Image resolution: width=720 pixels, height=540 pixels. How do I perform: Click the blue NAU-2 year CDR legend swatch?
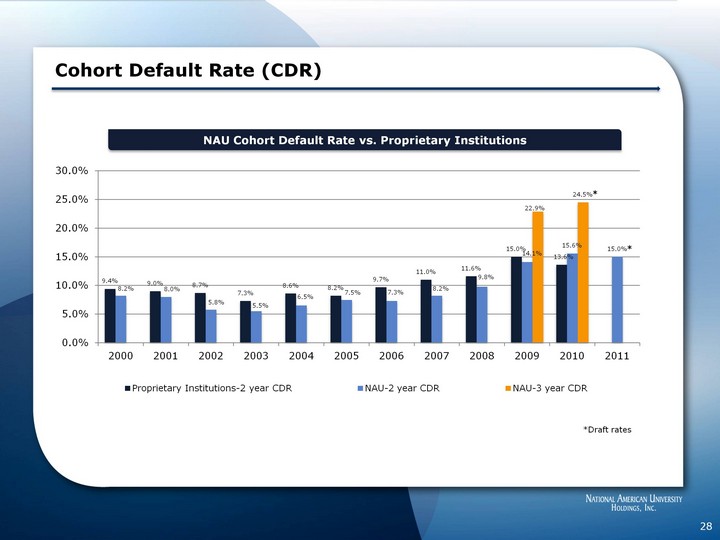coord(360,388)
